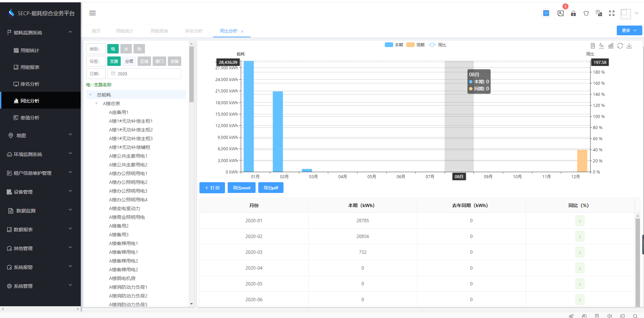644x318 pixels.
Task: Select the 水 category option
Action: click(126, 49)
